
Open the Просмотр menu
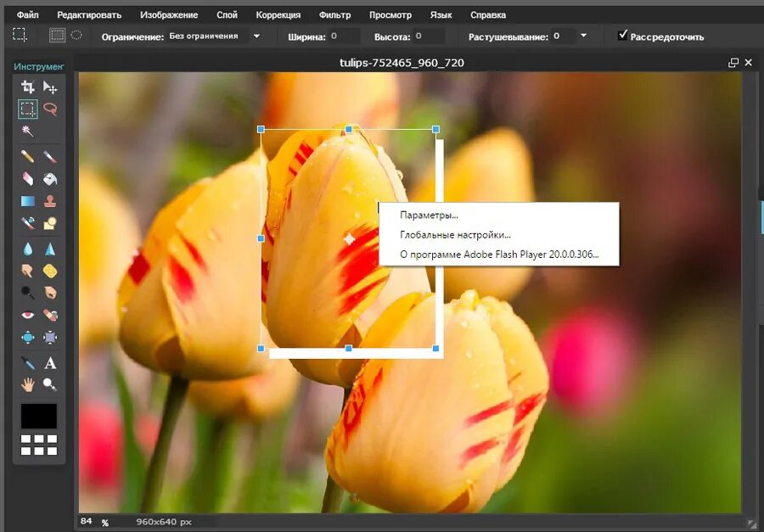point(390,15)
